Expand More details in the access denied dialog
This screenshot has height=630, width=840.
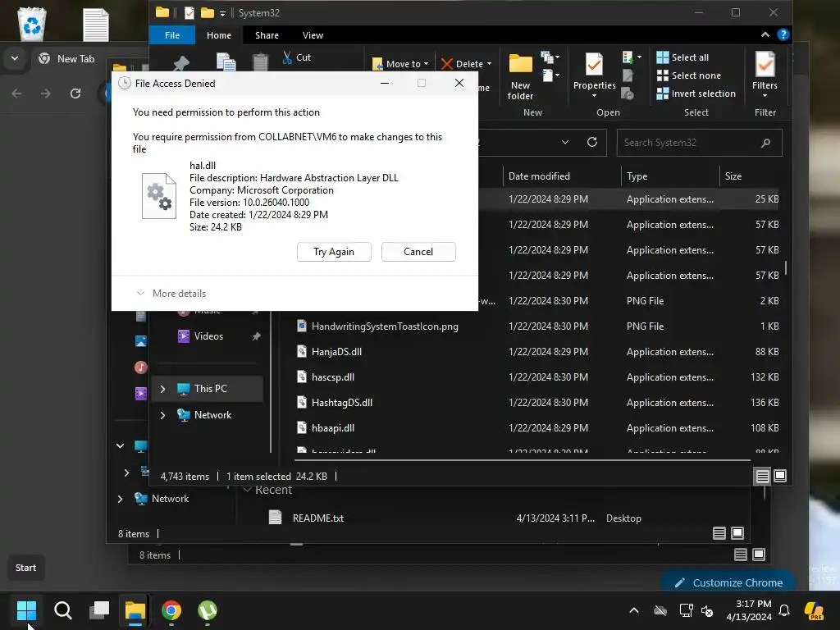click(x=171, y=294)
